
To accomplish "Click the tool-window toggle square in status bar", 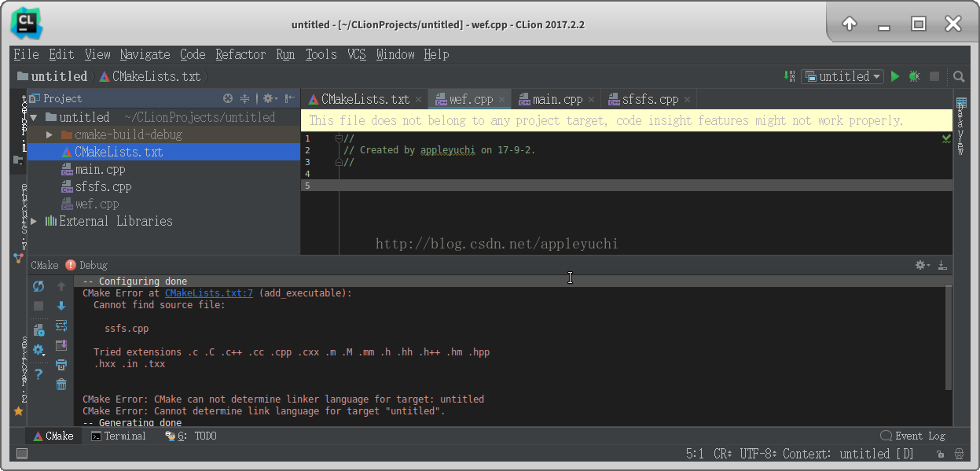I will tap(21, 454).
